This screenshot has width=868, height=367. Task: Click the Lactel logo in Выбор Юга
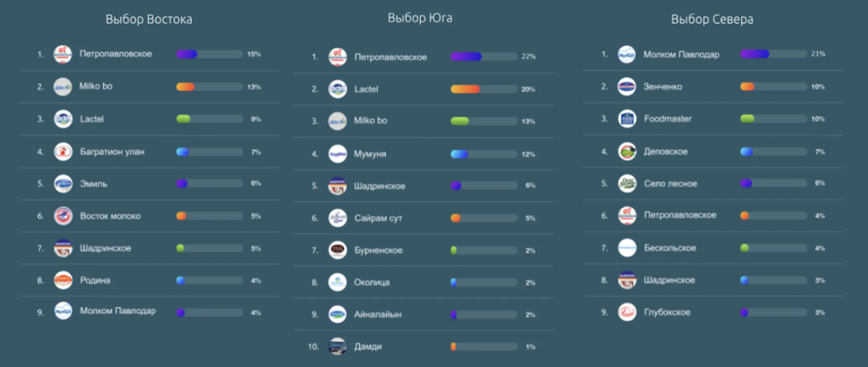[338, 89]
